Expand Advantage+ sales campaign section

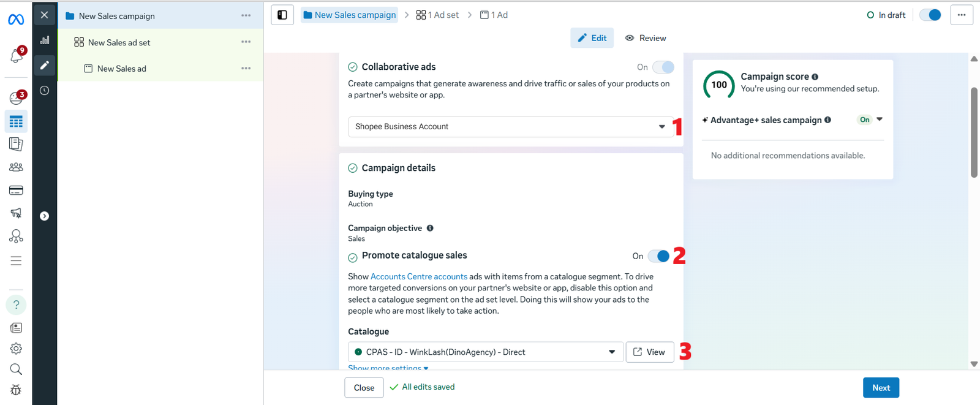(880, 119)
